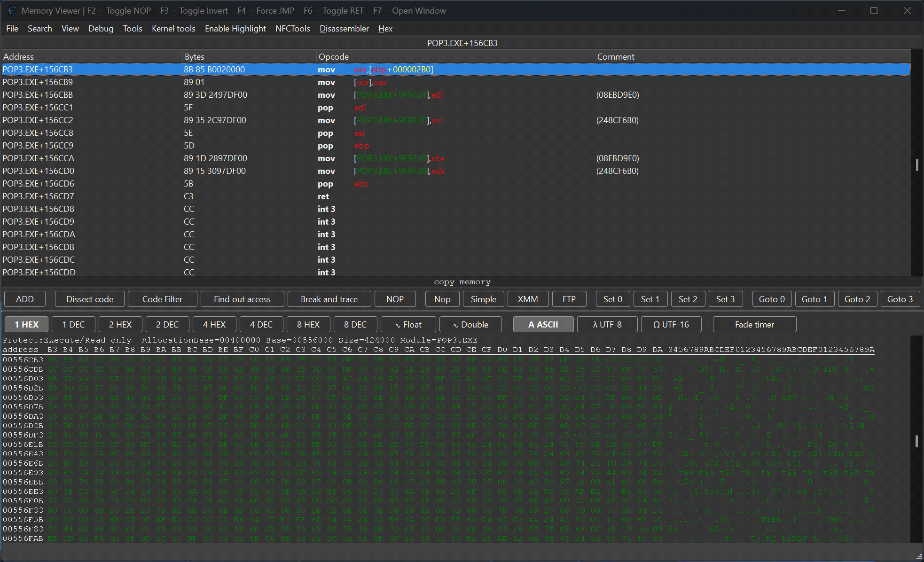Click the Opcode column header
The height and width of the screenshot is (562, 924).
pyautogui.click(x=456, y=56)
